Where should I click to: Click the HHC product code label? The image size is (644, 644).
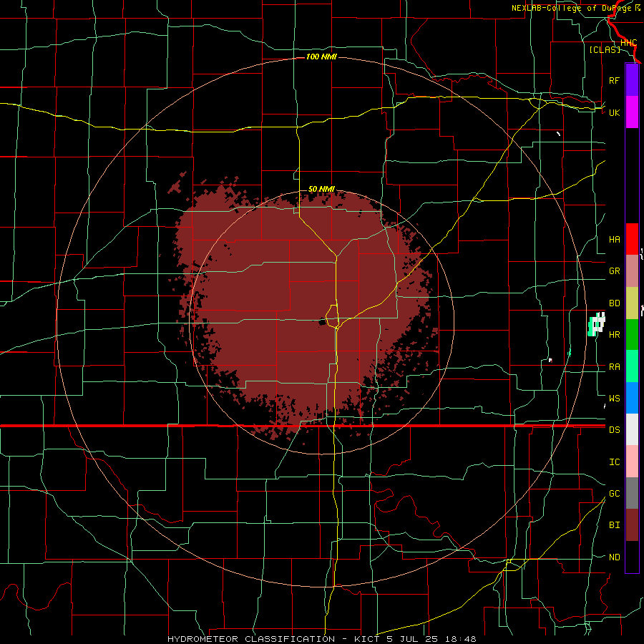coord(628,43)
